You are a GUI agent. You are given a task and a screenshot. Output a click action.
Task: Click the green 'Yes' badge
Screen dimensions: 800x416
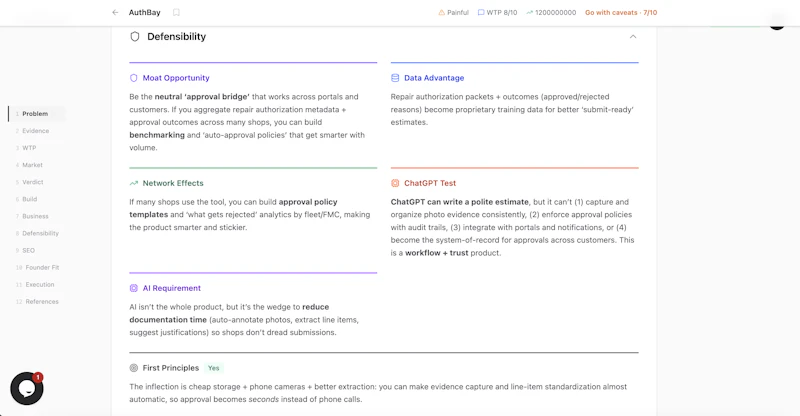(213, 368)
